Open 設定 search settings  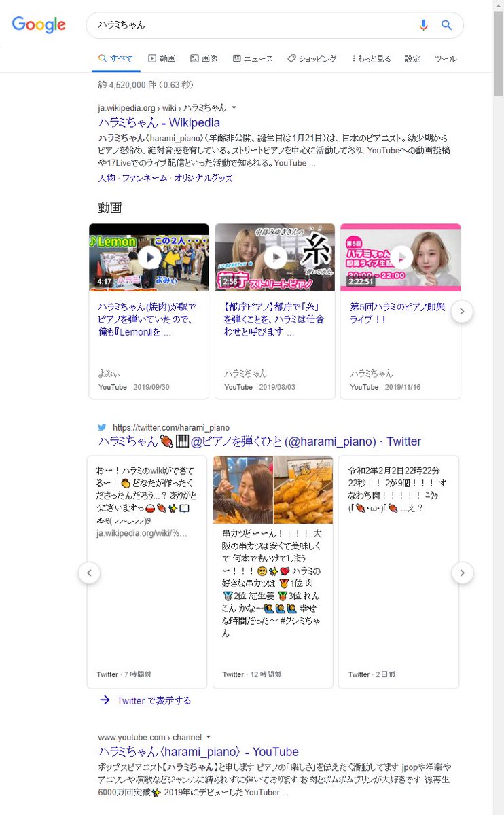[412, 59]
